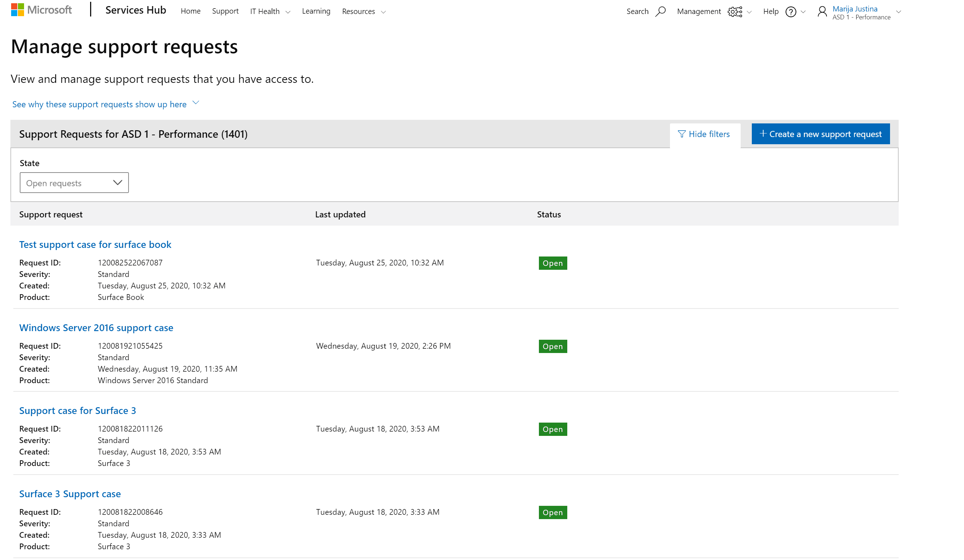Click the Hide filters funnel icon

682,133
